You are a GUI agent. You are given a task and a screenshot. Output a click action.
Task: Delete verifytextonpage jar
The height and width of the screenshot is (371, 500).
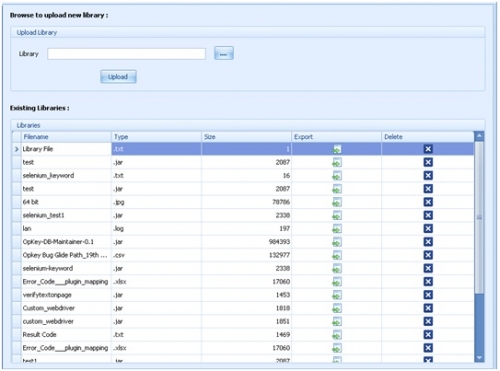point(428,295)
